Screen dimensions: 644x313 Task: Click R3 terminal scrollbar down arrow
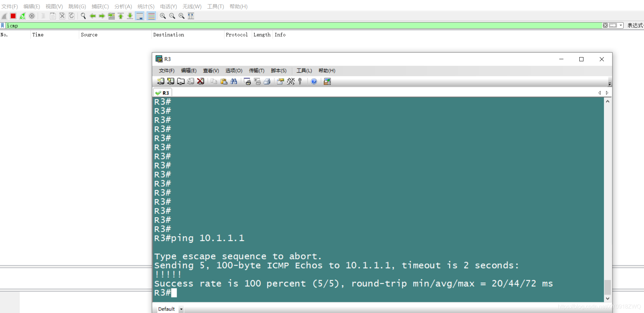608,298
